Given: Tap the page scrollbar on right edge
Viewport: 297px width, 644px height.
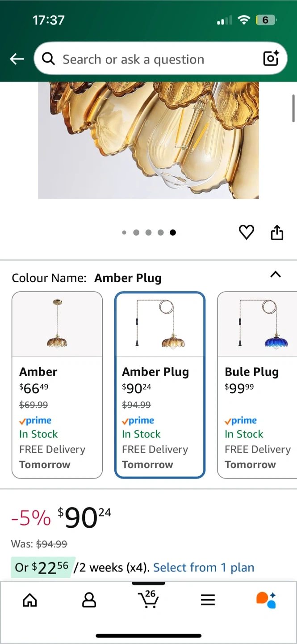Looking at the screenshot, I should 293,108.
